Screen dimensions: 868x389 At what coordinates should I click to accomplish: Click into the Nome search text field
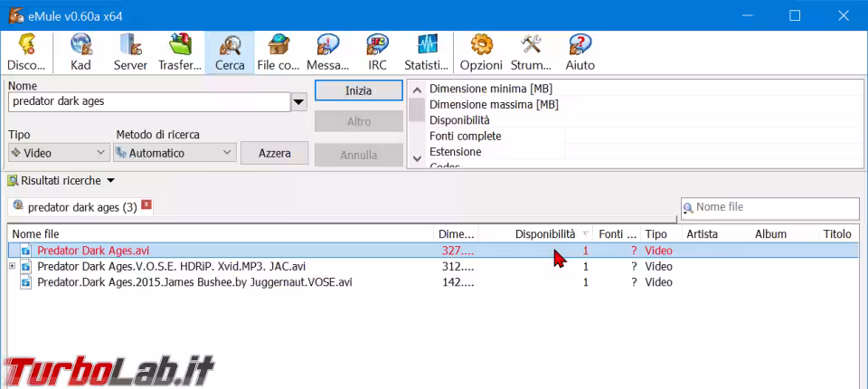tap(149, 102)
